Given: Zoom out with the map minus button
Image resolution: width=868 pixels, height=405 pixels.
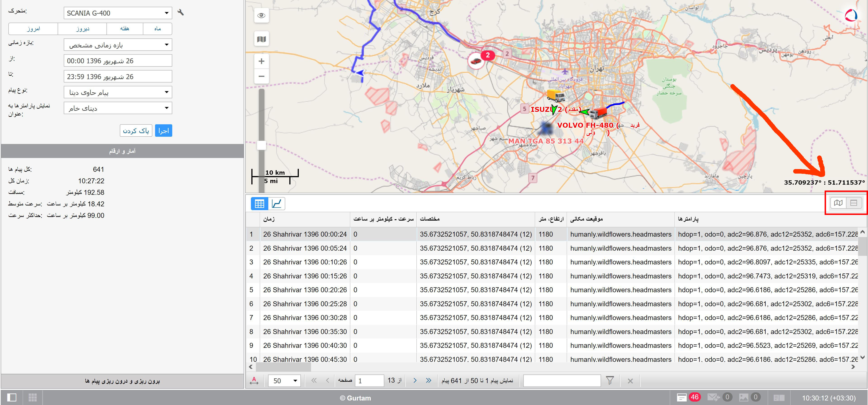Looking at the screenshot, I should click(x=261, y=76).
